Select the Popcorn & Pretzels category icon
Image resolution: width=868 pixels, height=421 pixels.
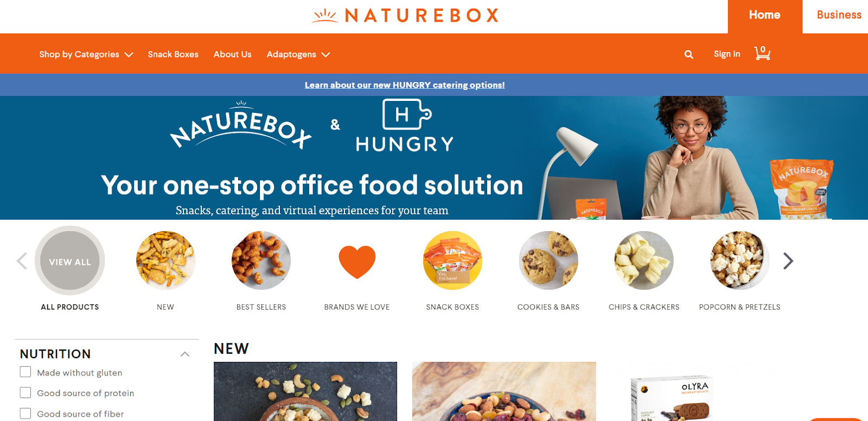(x=739, y=260)
